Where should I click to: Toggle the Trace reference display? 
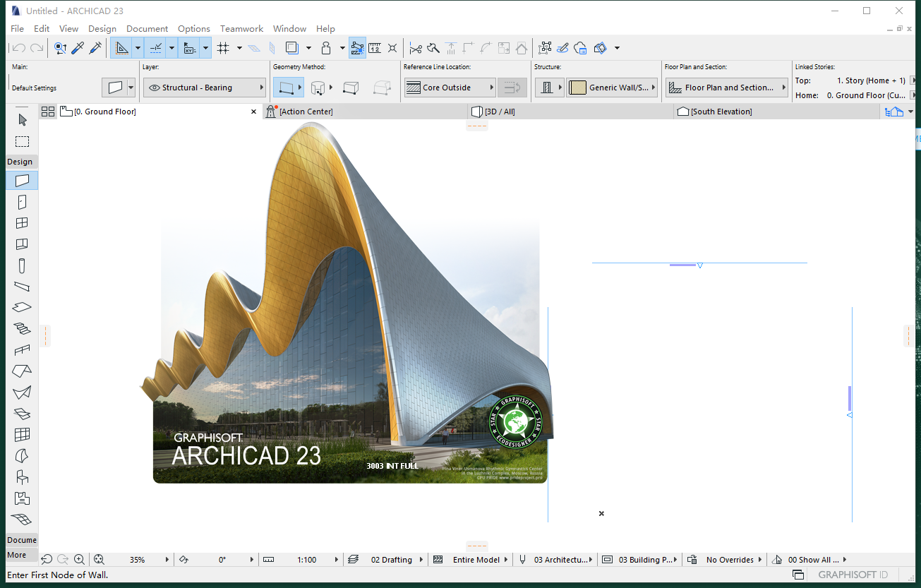tap(291, 48)
